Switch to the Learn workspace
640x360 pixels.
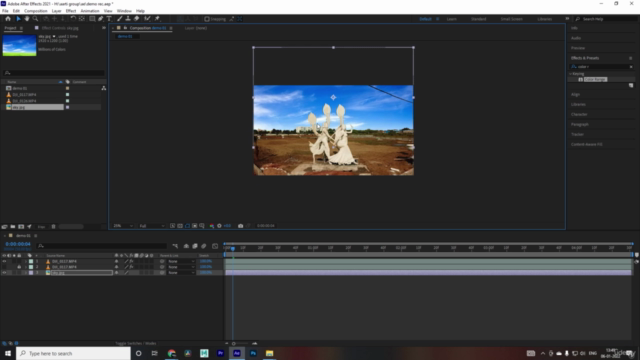[451, 19]
